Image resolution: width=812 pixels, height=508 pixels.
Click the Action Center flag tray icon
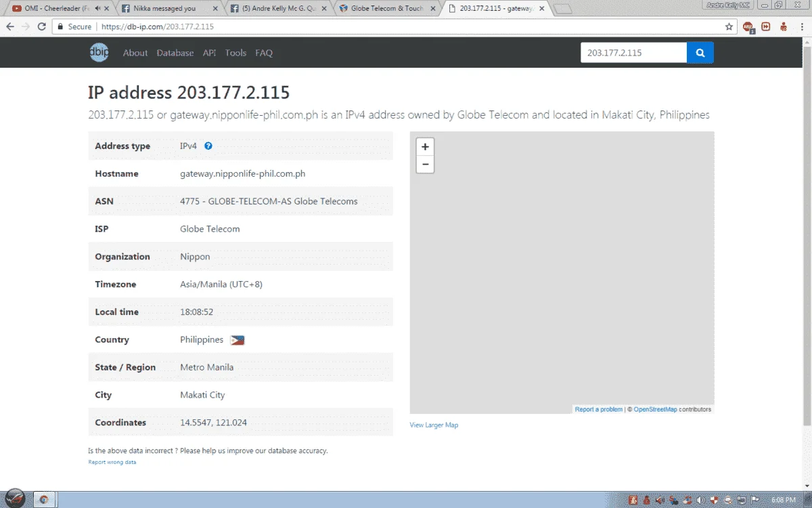753,500
